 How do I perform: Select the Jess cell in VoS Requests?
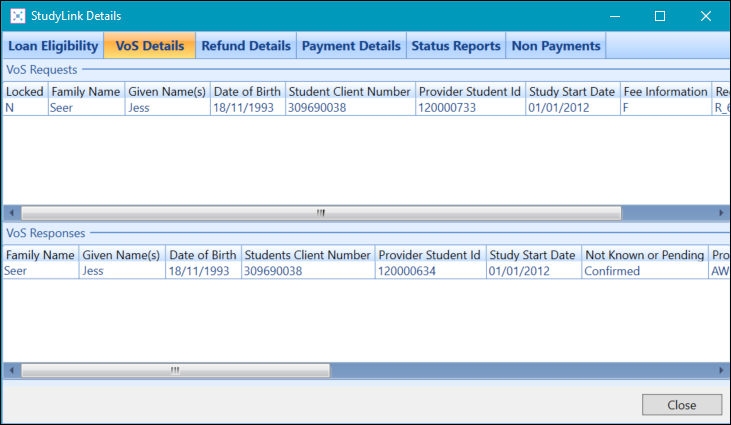pyautogui.click(x=167, y=108)
